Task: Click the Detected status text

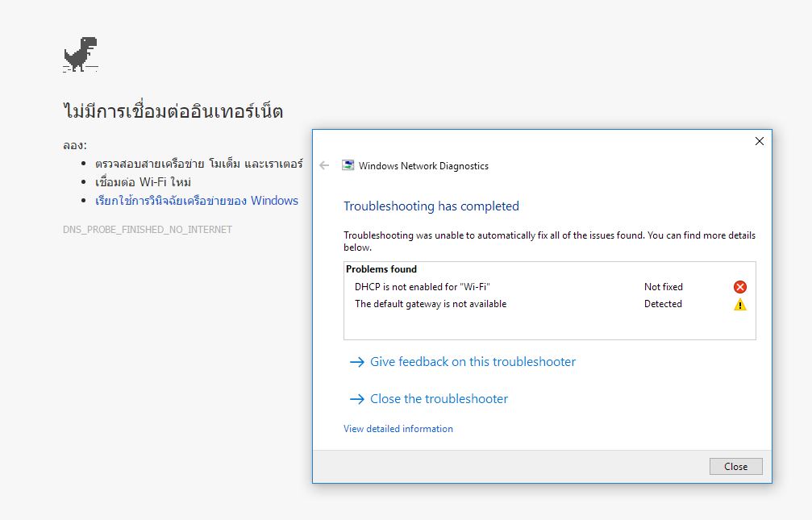Action: click(663, 304)
